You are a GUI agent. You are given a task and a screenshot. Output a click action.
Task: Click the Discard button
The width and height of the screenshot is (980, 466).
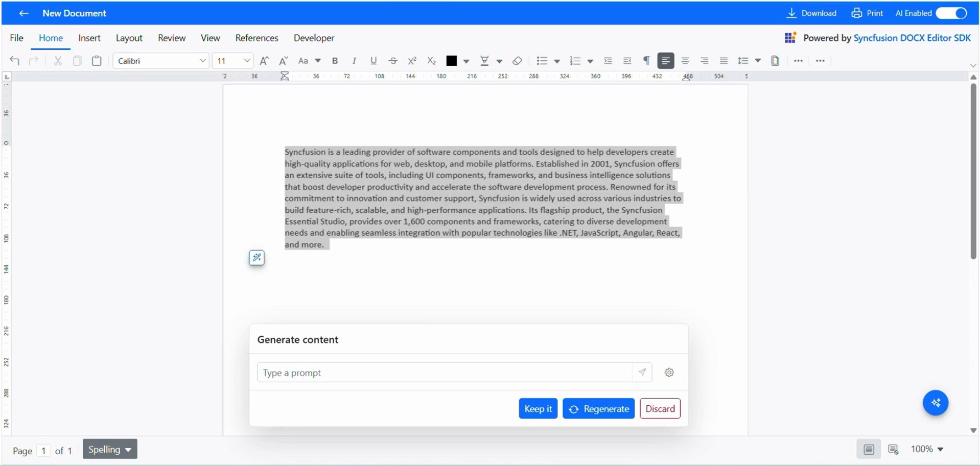pos(660,409)
